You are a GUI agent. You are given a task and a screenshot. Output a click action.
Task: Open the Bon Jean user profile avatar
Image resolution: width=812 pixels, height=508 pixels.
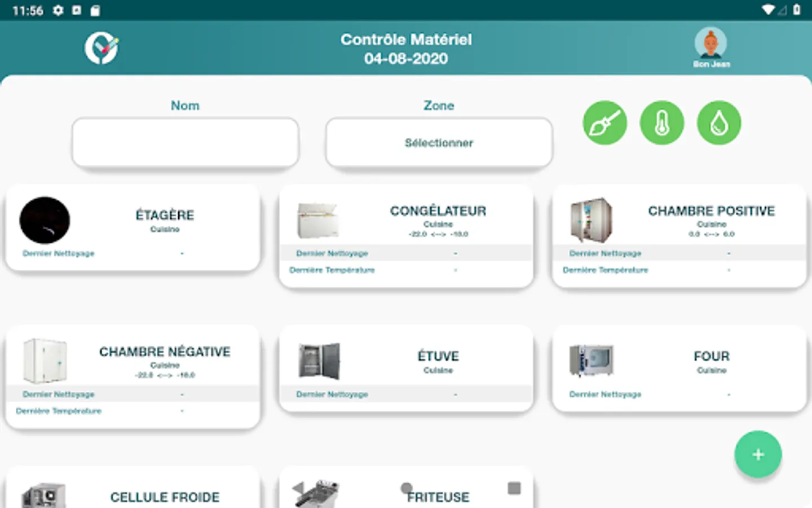710,43
